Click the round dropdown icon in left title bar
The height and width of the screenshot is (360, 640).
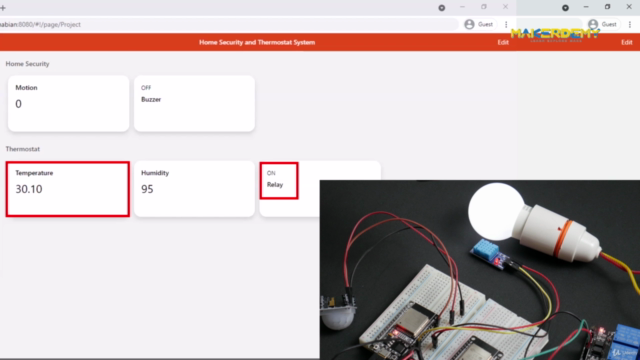[x=442, y=8]
